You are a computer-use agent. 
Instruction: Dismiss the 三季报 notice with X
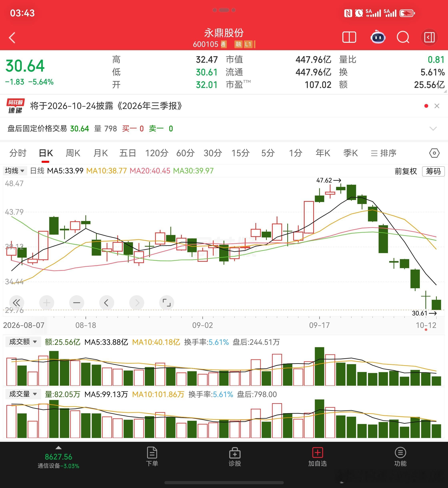[x=437, y=106]
